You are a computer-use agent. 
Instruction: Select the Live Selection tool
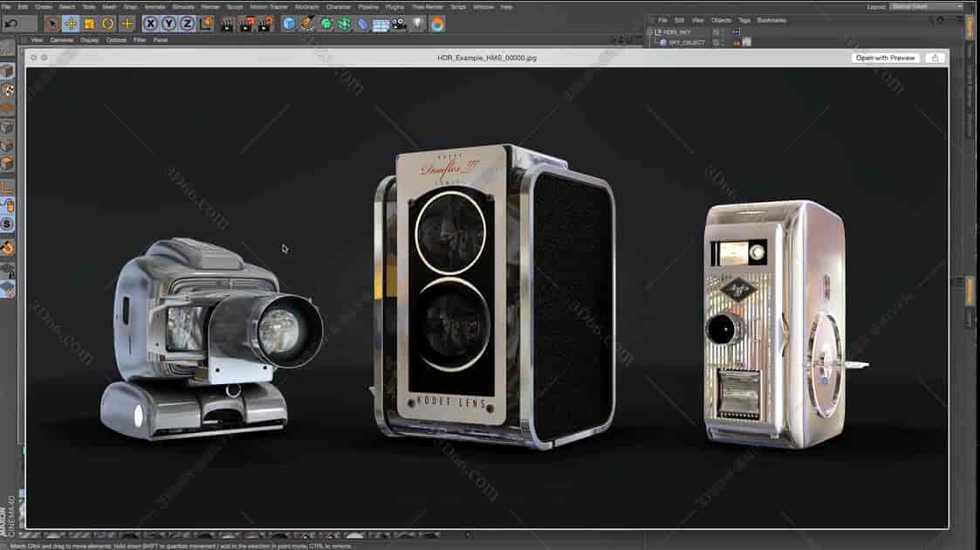(x=52, y=24)
